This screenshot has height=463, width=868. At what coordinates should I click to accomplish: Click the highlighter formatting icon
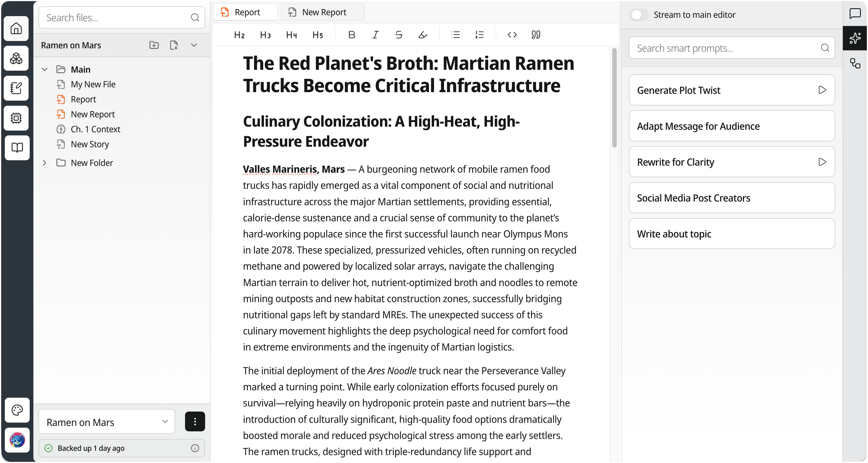pyautogui.click(x=423, y=35)
